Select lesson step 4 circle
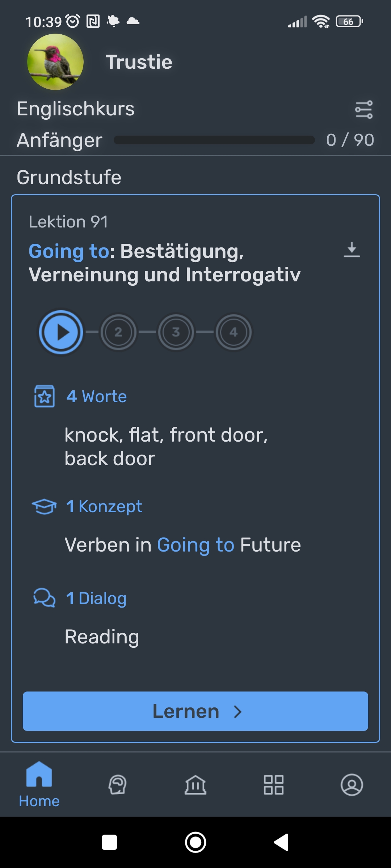The width and height of the screenshot is (391, 868). click(x=234, y=332)
